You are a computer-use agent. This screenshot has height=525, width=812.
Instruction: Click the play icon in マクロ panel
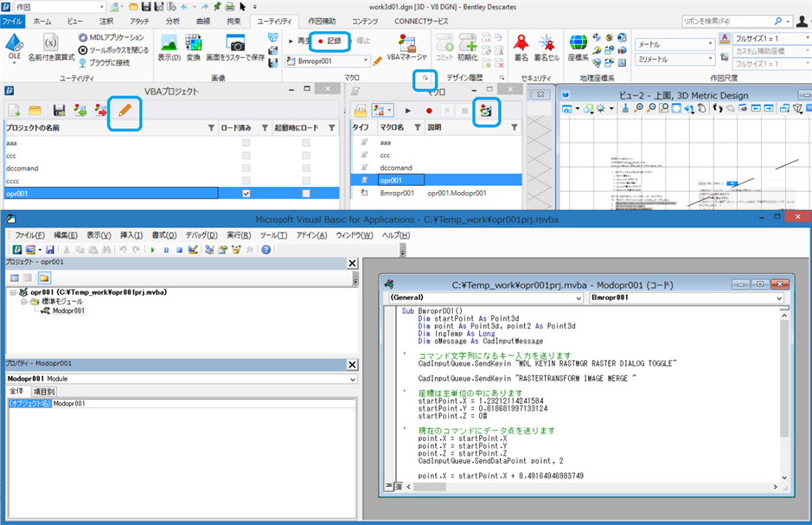pyautogui.click(x=408, y=111)
